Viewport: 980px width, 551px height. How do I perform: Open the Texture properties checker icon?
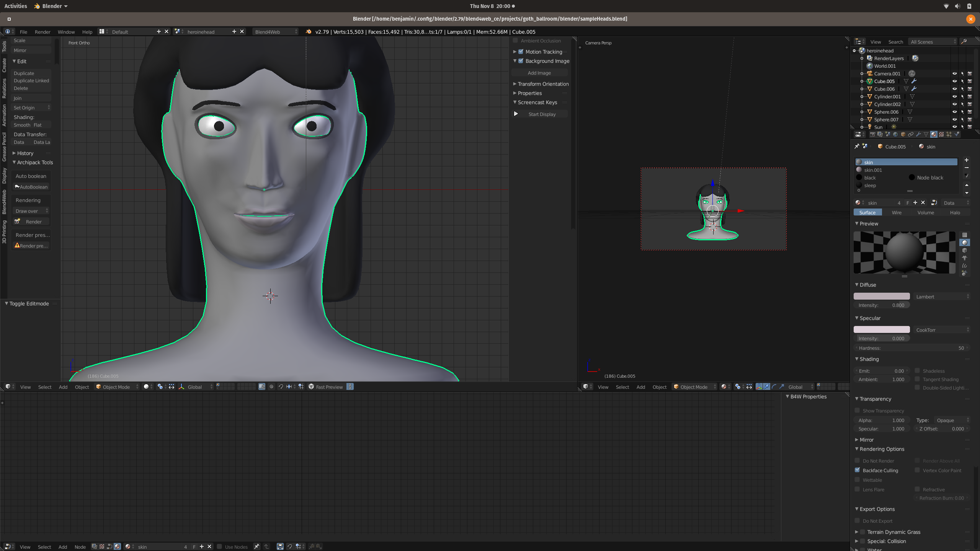click(941, 134)
